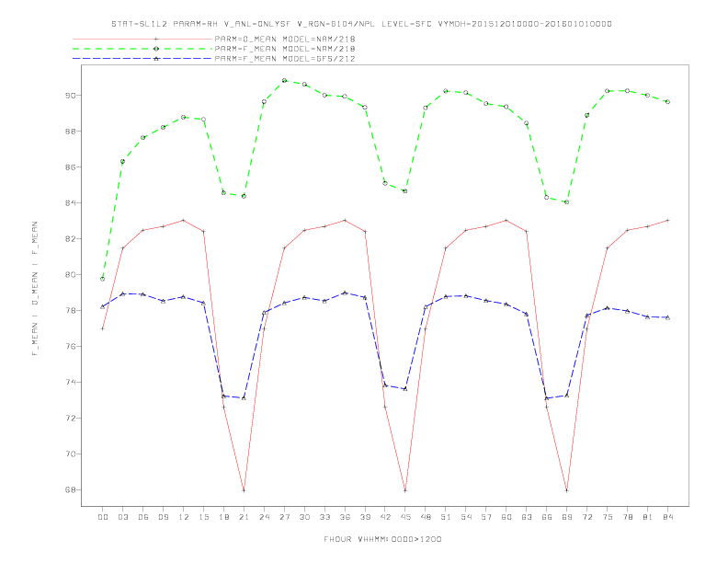Click blue curve's triangle marker at hour 84
This screenshot has height=563, width=728.
(667, 317)
